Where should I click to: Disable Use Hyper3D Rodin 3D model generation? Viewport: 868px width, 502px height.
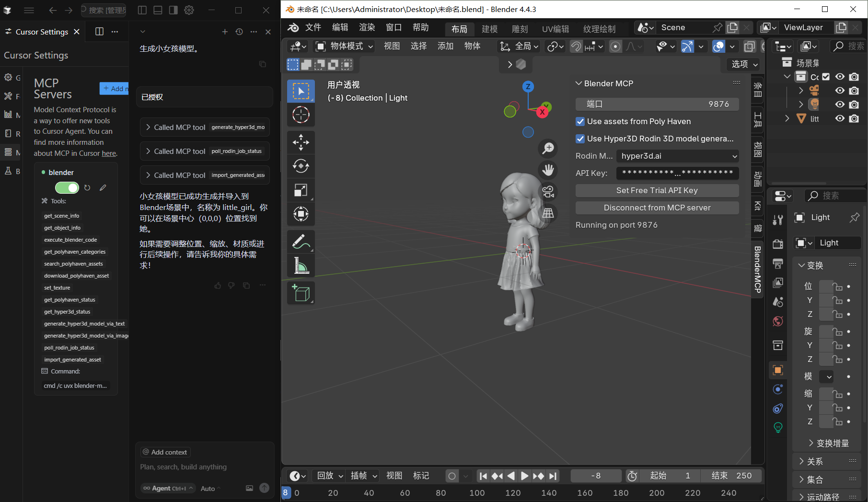point(580,139)
